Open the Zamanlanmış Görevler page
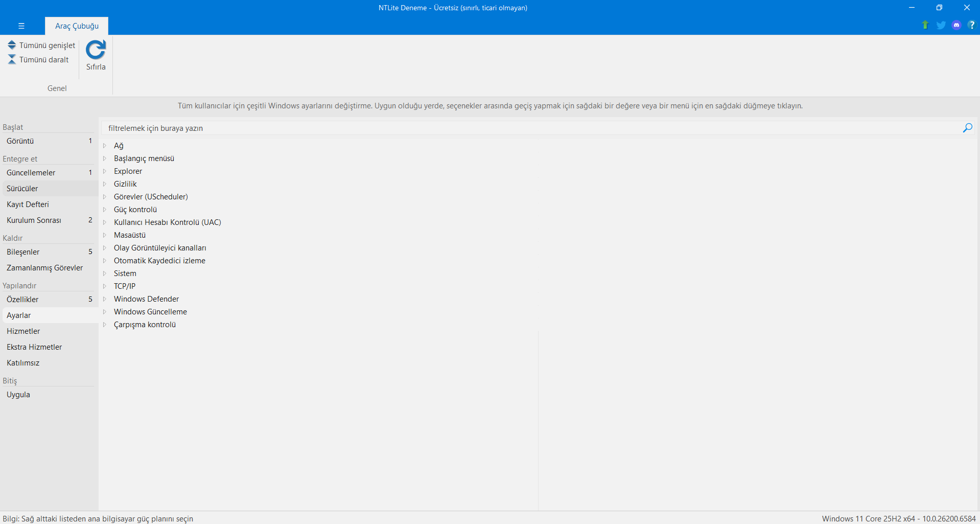The image size is (980, 524). point(50,268)
